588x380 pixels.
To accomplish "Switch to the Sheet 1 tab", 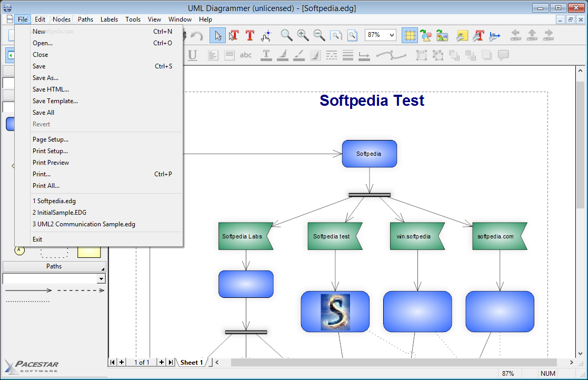I will tap(192, 363).
